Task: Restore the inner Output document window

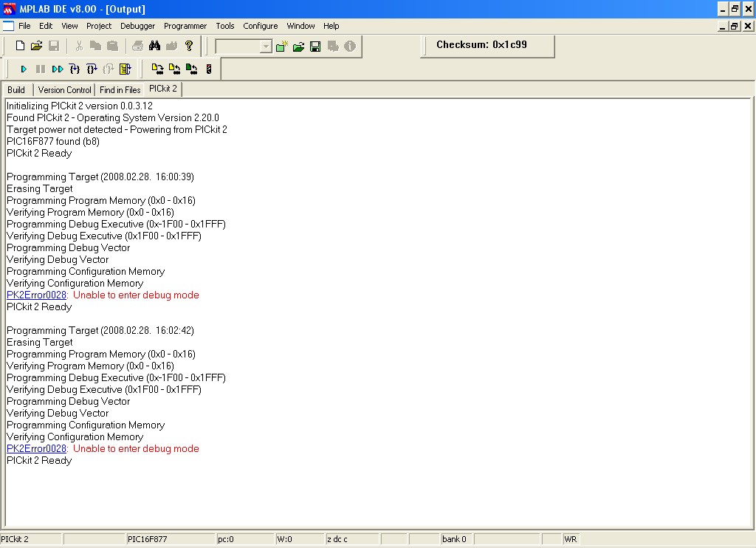Action: click(x=735, y=26)
